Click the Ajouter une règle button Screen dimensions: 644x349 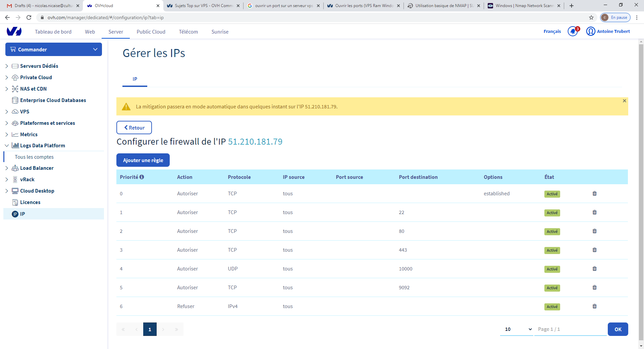(x=143, y=160)
